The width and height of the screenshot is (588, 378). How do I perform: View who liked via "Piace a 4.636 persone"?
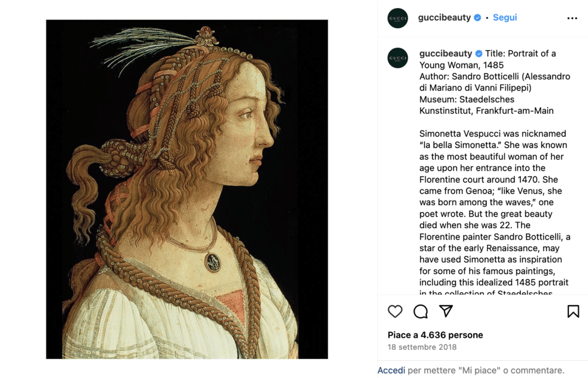pos(435,335)
